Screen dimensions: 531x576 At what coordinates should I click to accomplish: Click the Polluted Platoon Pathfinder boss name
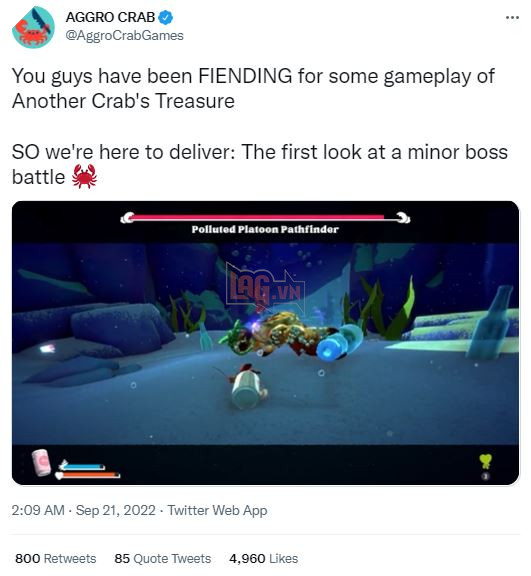point(265,230)
